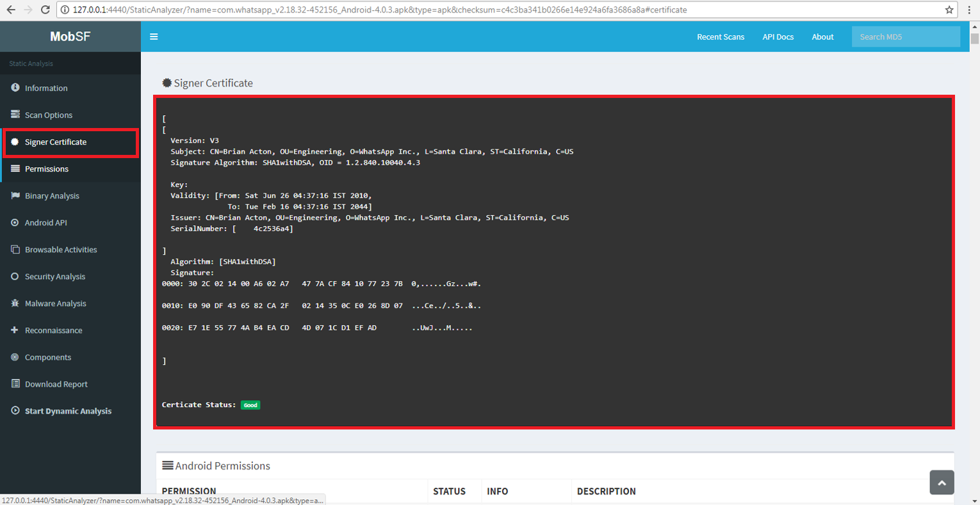Focus the Search MD5 field

(906, 36)
